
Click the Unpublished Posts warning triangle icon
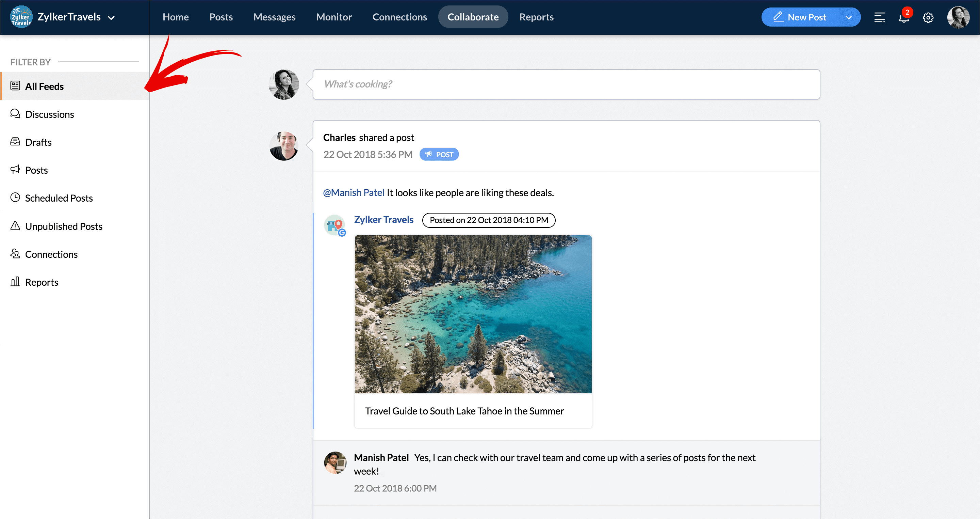click(15, 226)
